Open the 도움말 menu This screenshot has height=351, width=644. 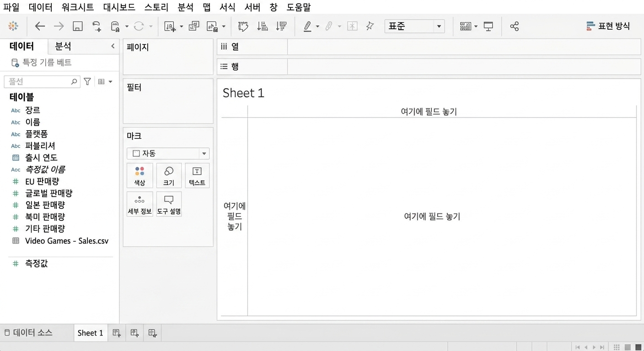299,7
